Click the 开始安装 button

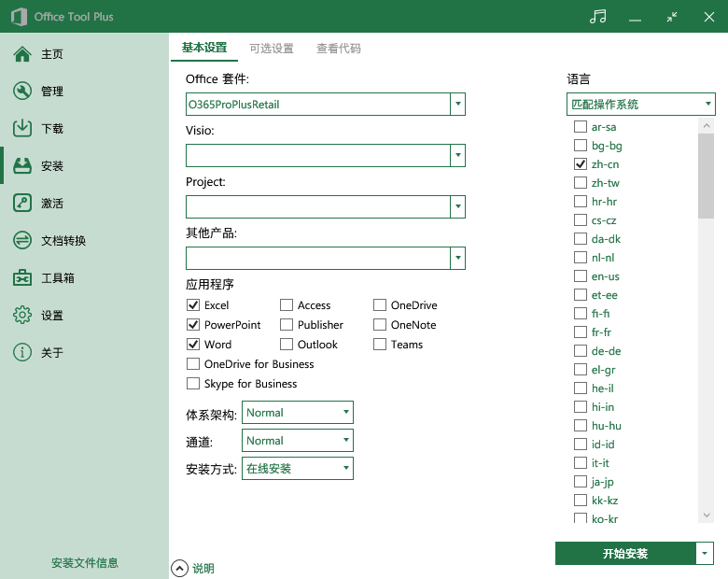pos(624,554)
